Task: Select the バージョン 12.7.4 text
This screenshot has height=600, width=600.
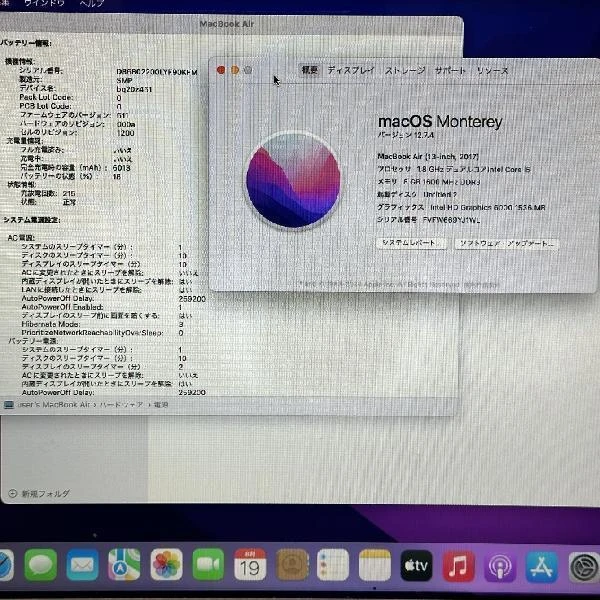Action: [x=406, y=135]
